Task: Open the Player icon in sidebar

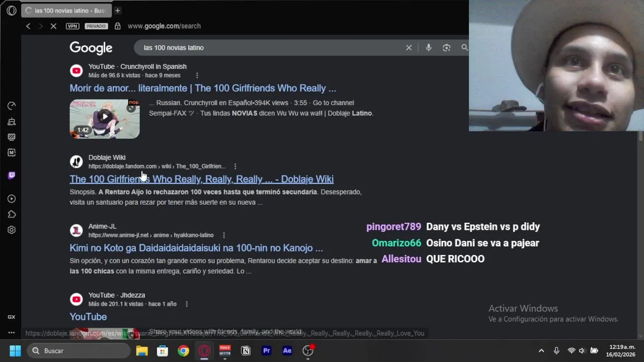Action: tap(12, 199)
